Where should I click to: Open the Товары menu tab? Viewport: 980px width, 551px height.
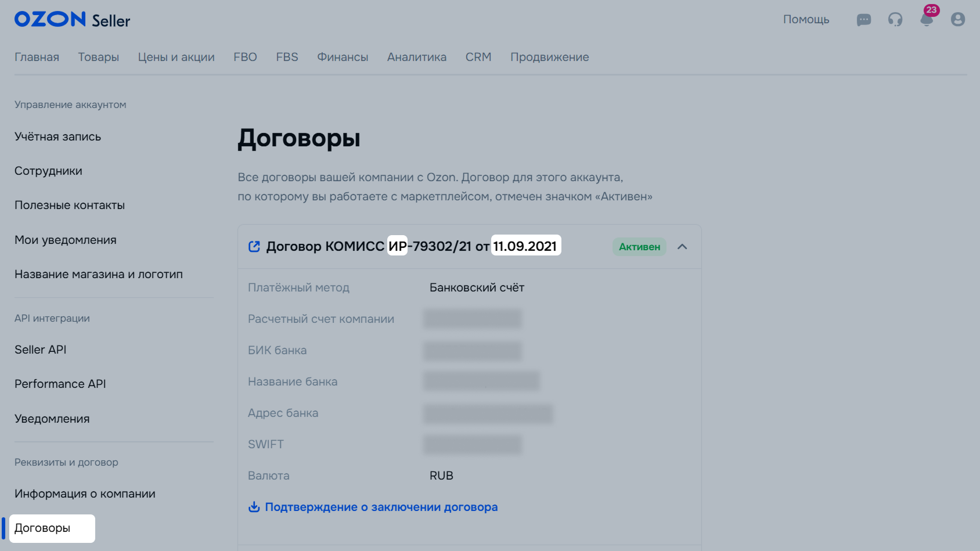coord(99,57)
